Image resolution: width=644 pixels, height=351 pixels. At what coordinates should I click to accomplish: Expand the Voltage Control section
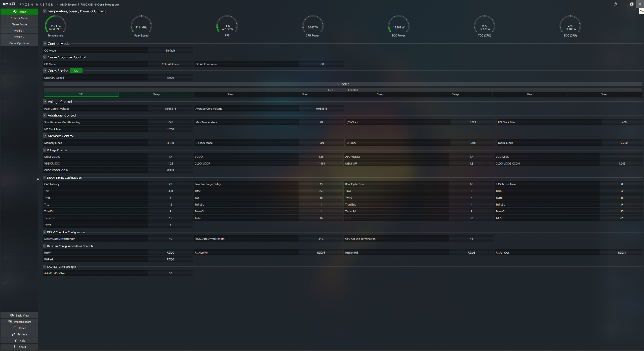click(45, 101)
